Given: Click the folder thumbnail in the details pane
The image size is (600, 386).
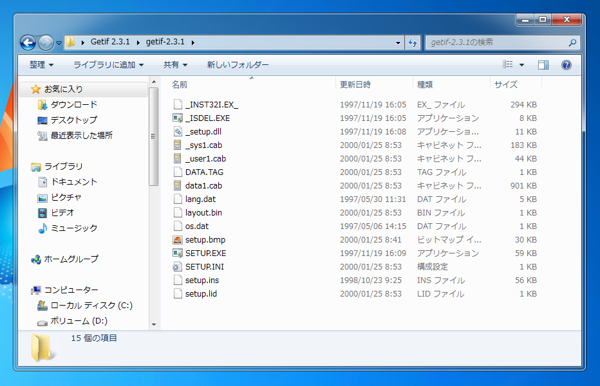Looking at the screenshot, I should 42,347.
